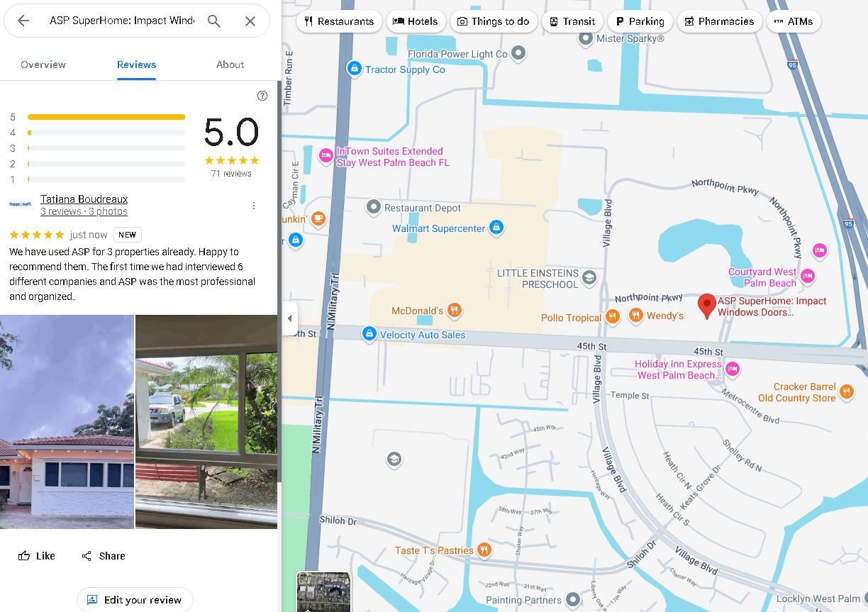Screen dimensions: 868x612
Task: Click the Tractor Supply Co shopping pin
Action: (354, 69)
